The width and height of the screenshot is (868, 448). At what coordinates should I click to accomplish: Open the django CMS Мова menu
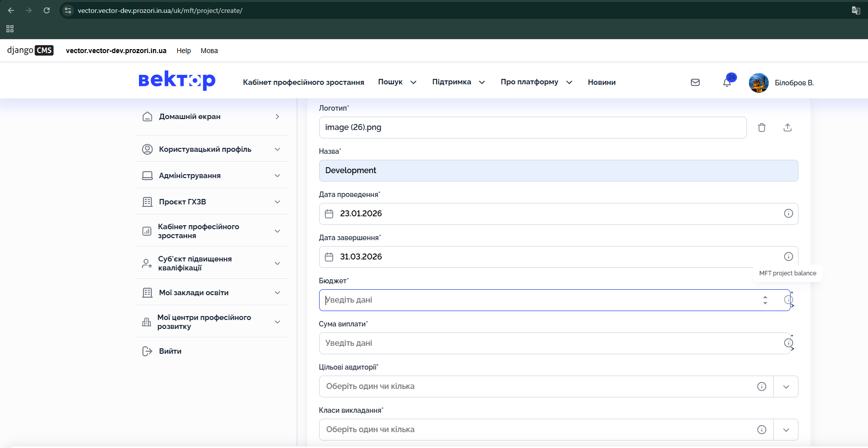pos(209,51)
